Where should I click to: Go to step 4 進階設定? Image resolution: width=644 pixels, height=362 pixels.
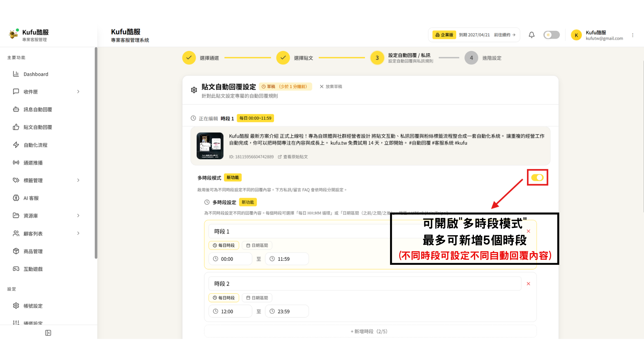pyautogui.click(x=483, y=58)
